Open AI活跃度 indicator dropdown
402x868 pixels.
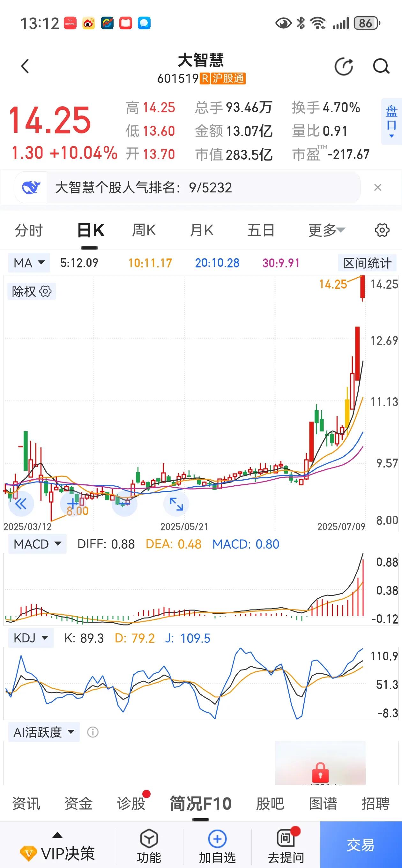[44, 732]
